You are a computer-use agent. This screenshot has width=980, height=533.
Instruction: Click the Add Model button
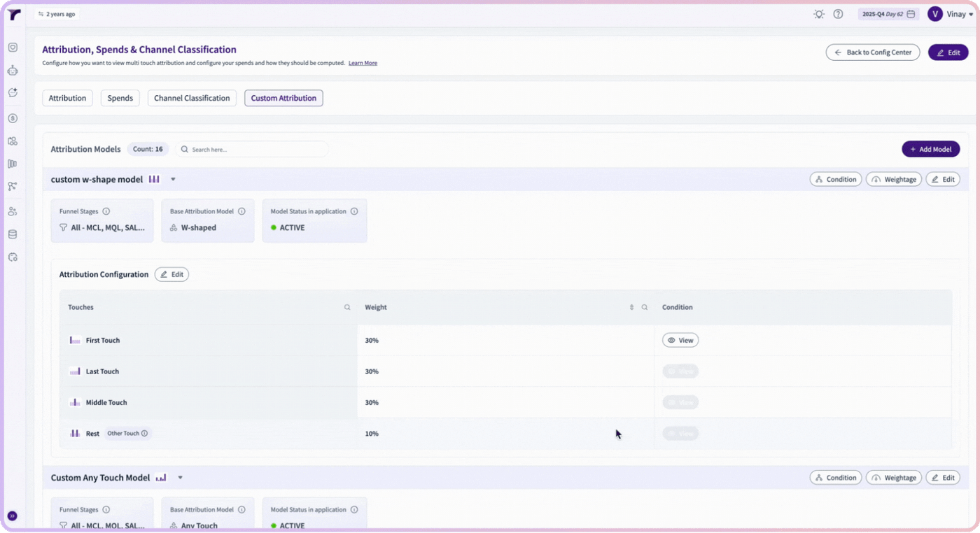pos(930,149)
